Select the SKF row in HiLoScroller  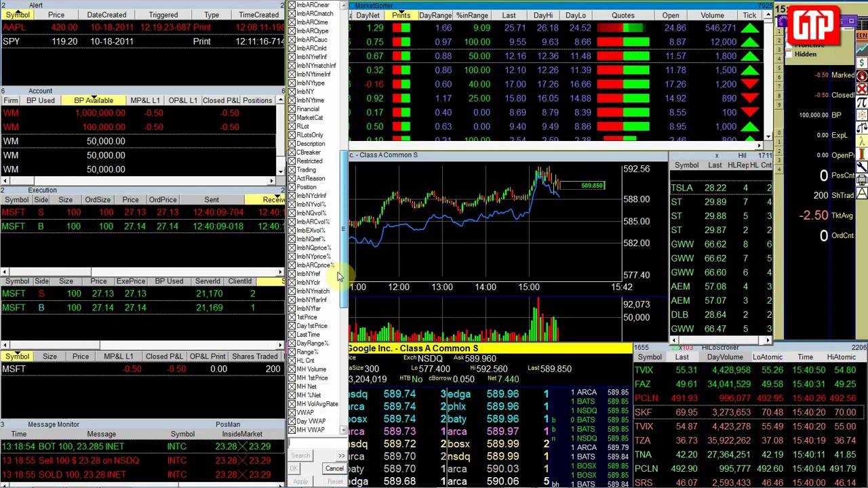[751, 412]
